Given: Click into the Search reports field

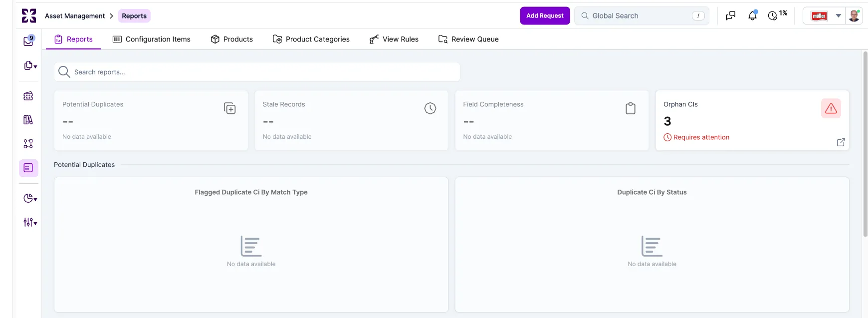Looking at the screenshot, I should pos(257,72).
